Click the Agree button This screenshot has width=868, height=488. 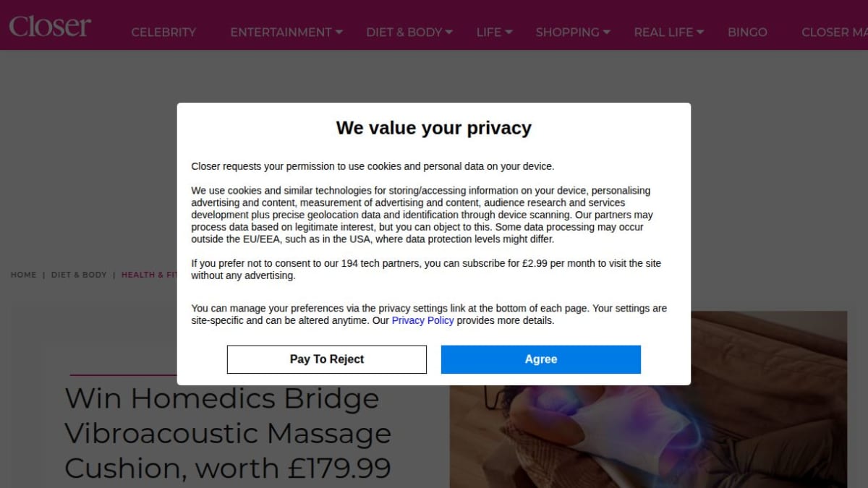541,359
